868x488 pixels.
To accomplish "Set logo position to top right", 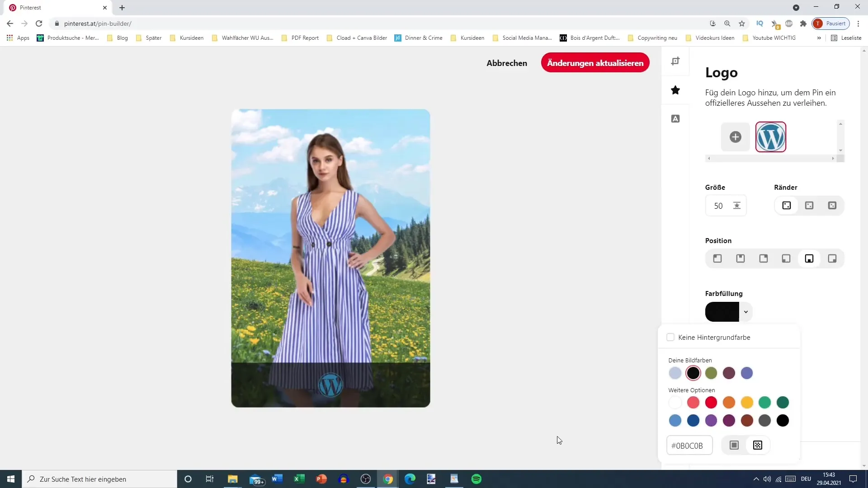I will pos(764,258).
